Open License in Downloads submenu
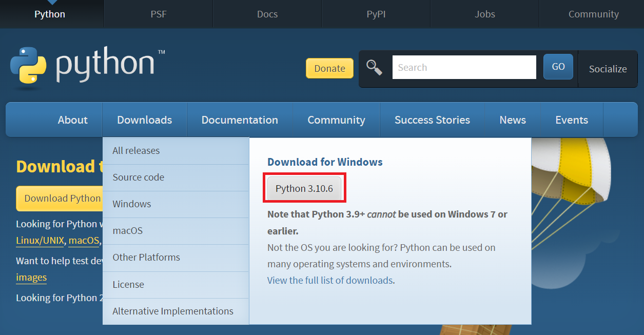The width and height of the screenshot is (644, 335). point(175,285)
